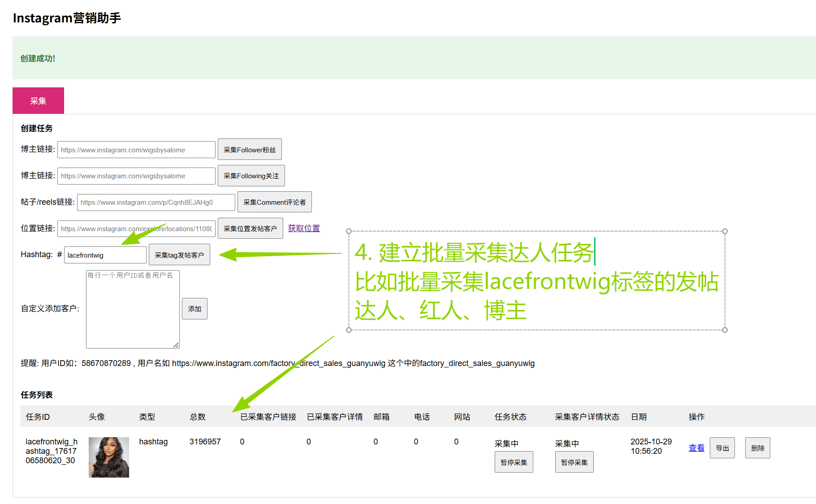Viewport: 816px width, 504px height.
Task: Click the 采集Follower粉丝 button
Action: click(x=250, y=150)
